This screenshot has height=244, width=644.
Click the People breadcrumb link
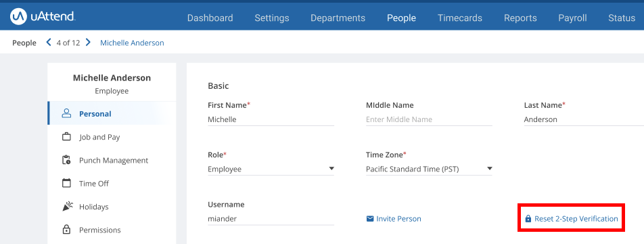pyautogui.click(x=24, y=43)
